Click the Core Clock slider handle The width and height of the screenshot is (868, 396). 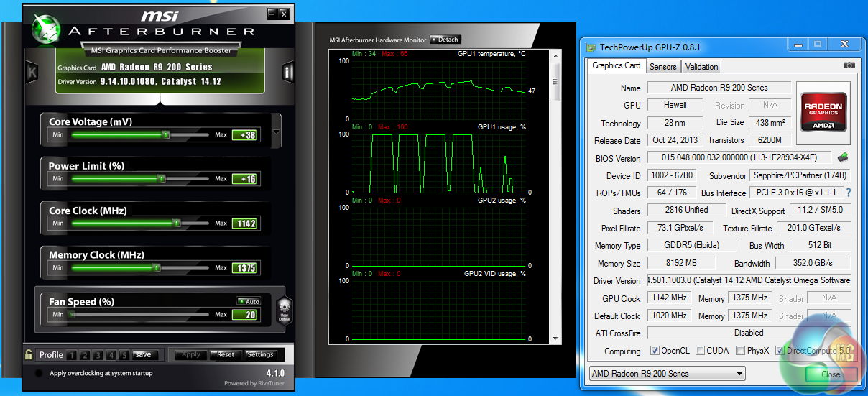pos(177,223)
